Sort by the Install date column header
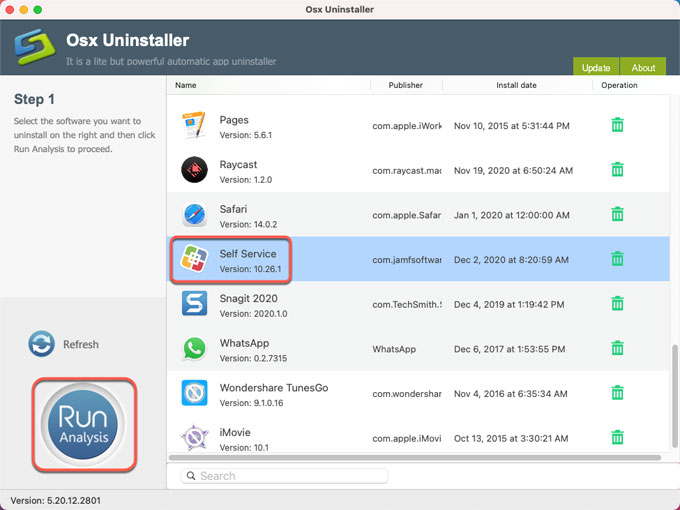Image resolution: width=680 pixels, height=510 pixels. point(517,85)
